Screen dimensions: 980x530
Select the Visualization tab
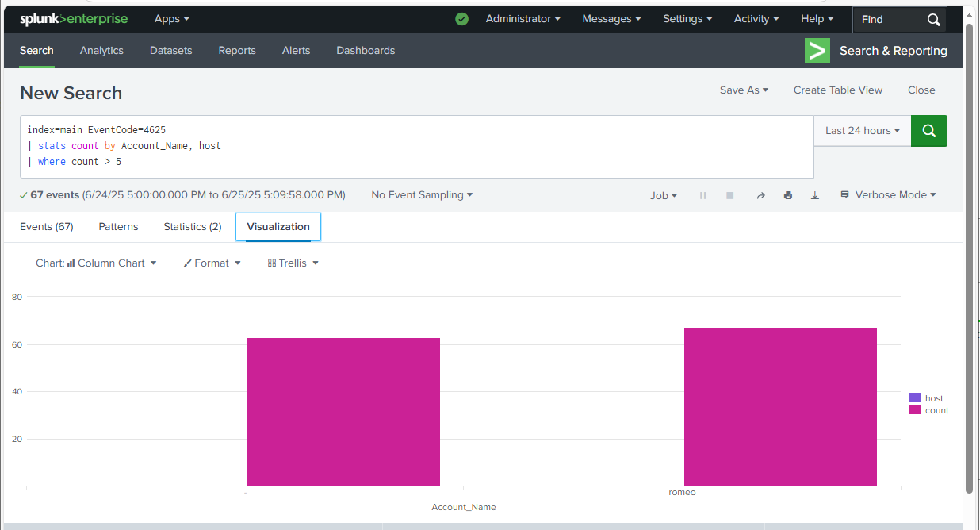278,227
